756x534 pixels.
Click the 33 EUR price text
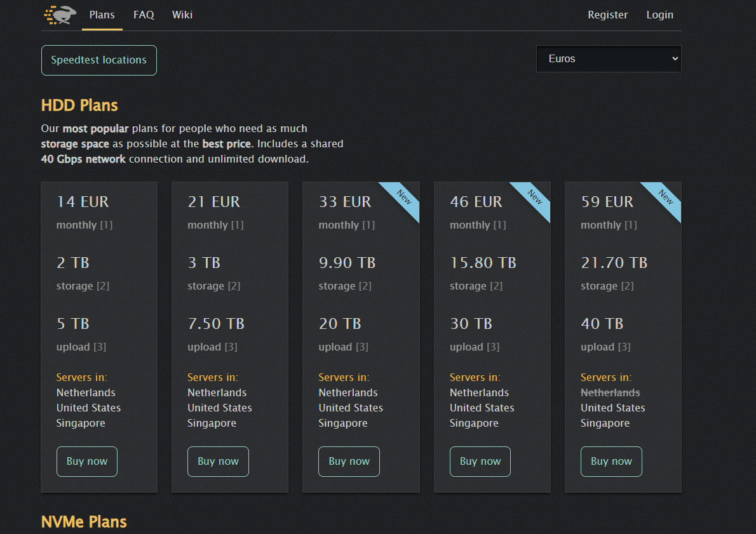(x=345, y=201)
